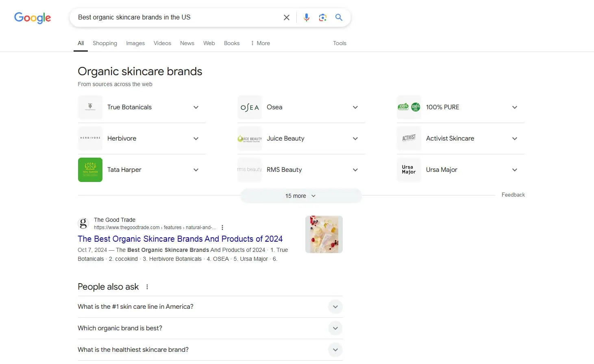Viewport: 594px width, 364px height.
Task: Expand "What is the #1 skin care line in America?"
Action: click(x=210, y=307)
